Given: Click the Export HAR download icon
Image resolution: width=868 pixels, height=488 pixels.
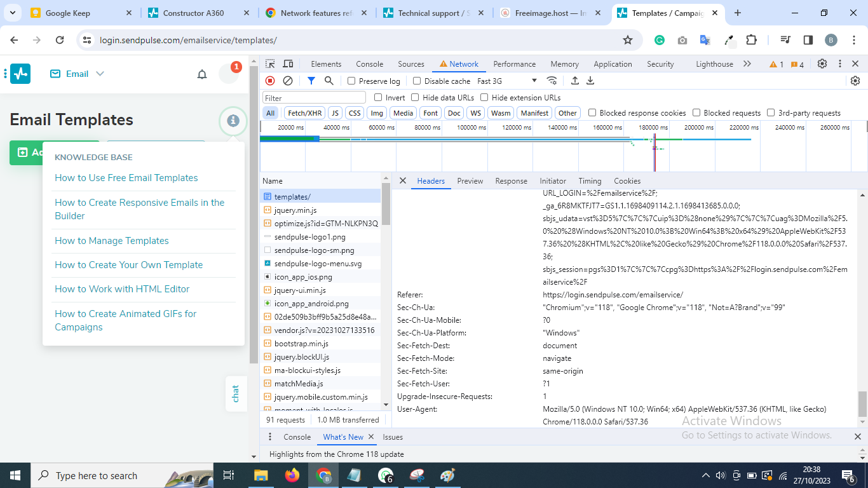Looking at the screenshot, I should [x=590, y=81].
